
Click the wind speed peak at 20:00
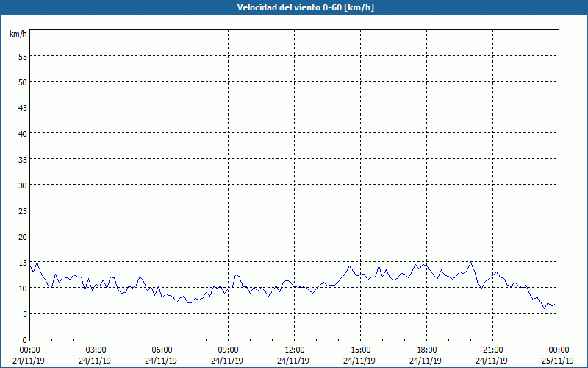point(471,262)
